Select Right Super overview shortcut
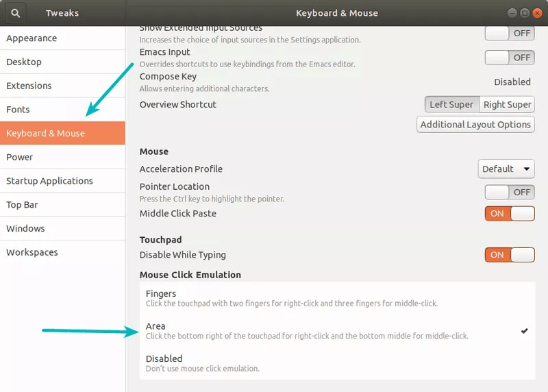 point(506,104)
